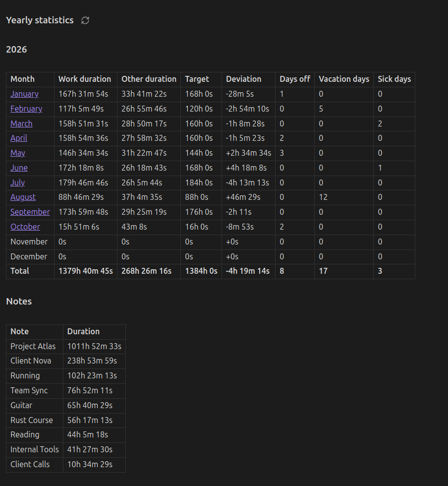This screenshot has width=448, height=486.
Task: Open the April month link
Action: click(19, 138)
